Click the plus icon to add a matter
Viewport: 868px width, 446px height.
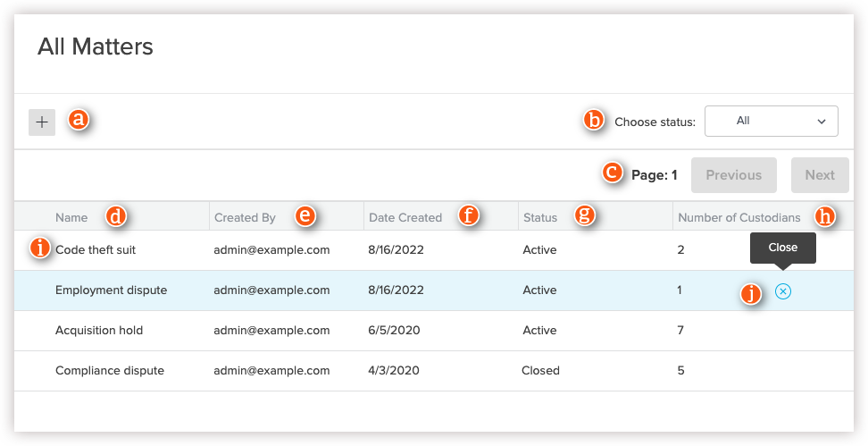[x=42, y=122]
